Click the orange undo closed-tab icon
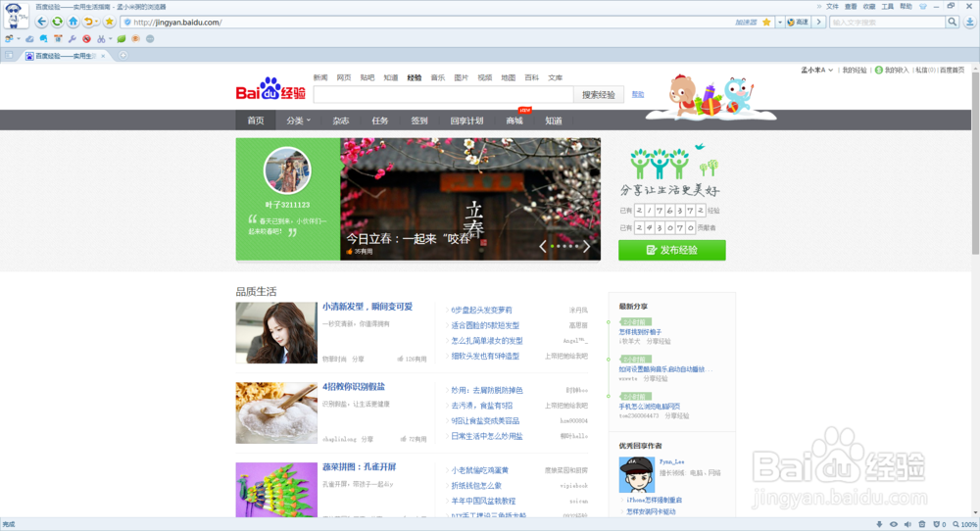980x531 pixels. pos(88,22)
